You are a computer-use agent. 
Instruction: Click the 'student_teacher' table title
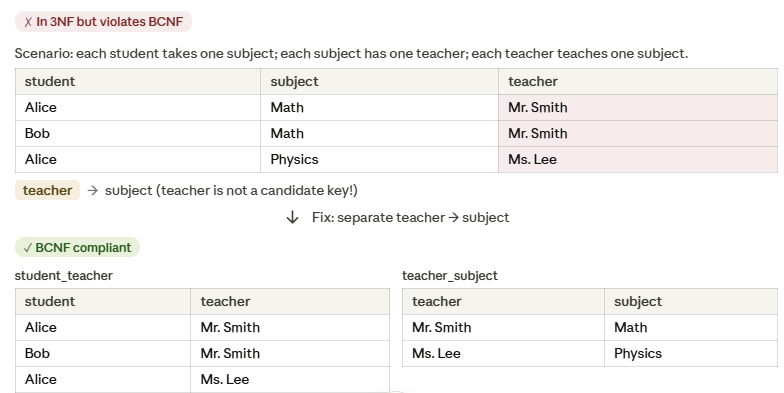pos(64,276)
